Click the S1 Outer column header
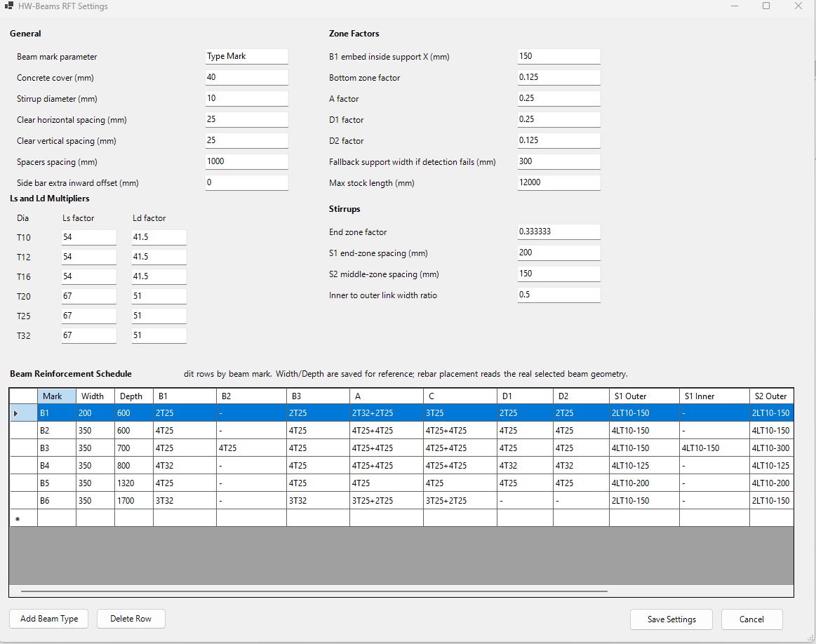This screenshot has width=816, height=644. (x=644, y=396)
